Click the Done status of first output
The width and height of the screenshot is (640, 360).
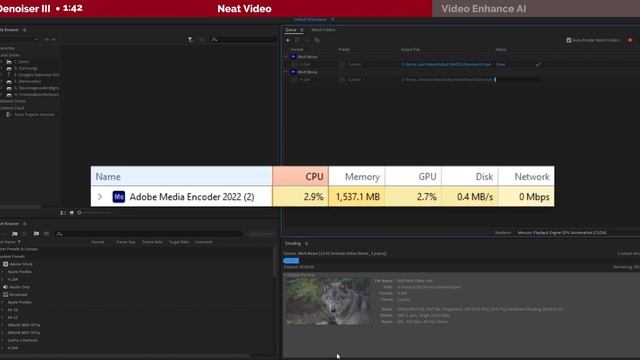500,64
